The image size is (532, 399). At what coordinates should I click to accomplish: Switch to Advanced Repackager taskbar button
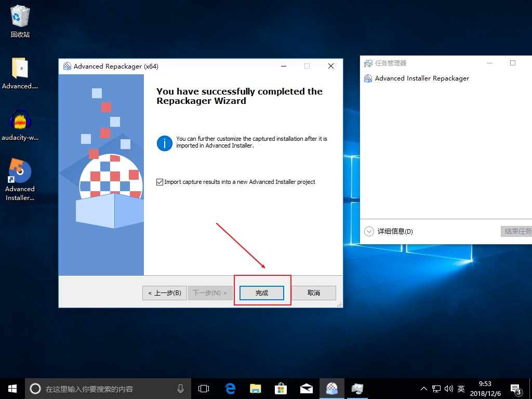(x=332, y=389)
